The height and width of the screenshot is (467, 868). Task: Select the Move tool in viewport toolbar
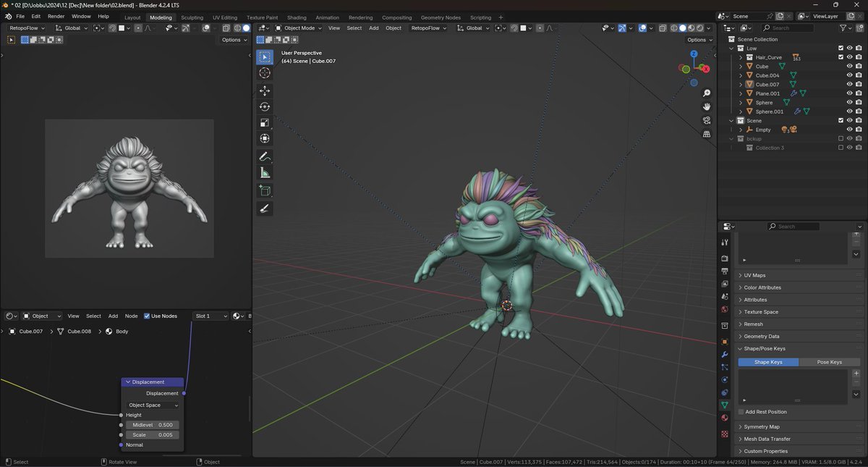(x=265, y=91)
